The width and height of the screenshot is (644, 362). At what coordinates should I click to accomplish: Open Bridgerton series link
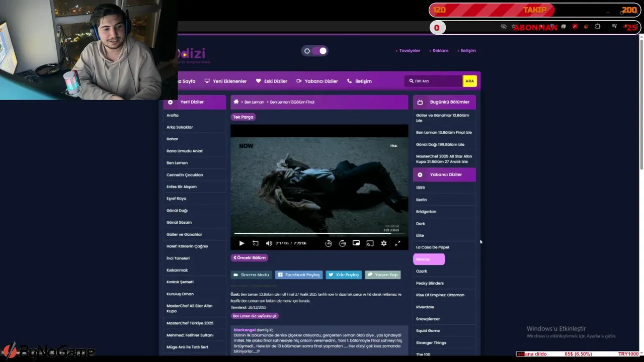[x=426, y=212]
